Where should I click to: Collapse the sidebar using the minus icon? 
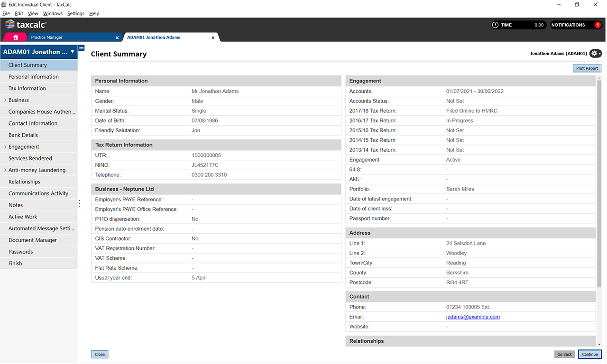(x=82, y=48)
